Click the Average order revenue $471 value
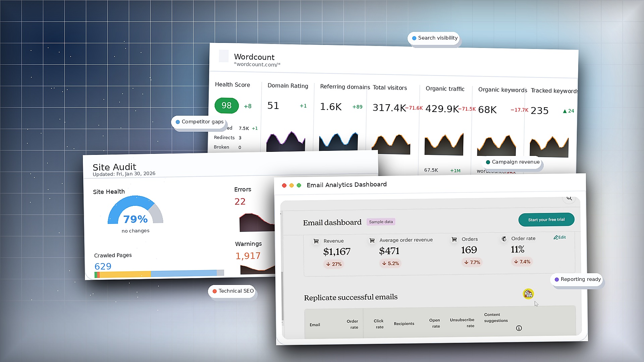The width and height of the screenshot is (644, 362). pos(389,251)
